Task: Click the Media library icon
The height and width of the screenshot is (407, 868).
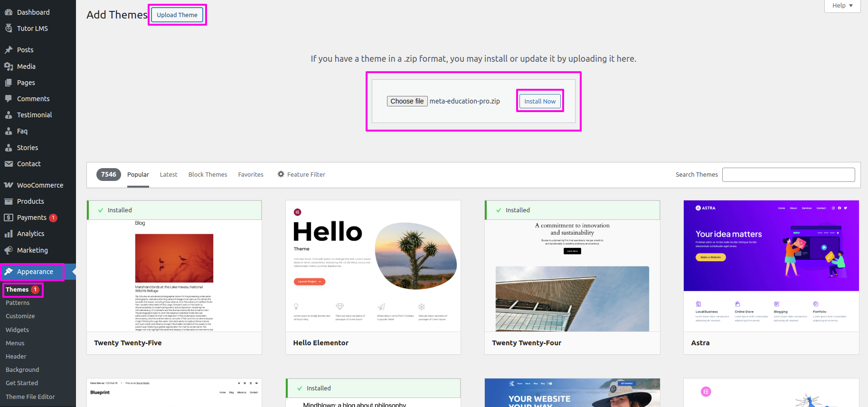Action: (9, 66)
